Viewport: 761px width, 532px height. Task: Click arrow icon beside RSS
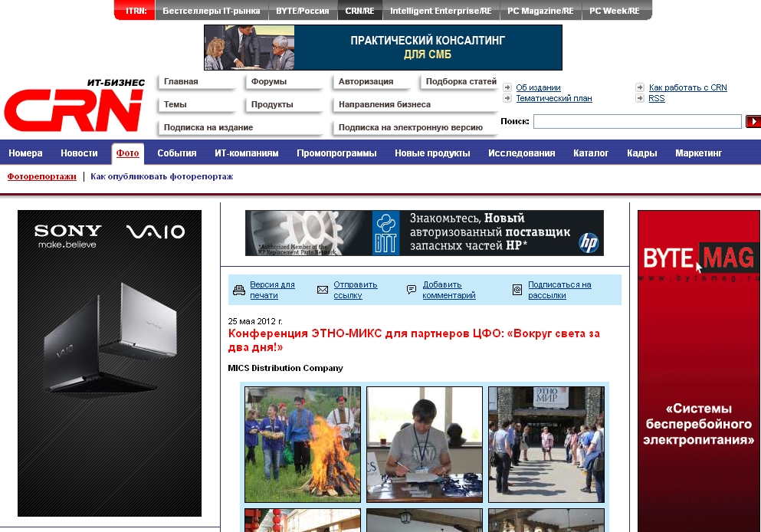[640, 98]
